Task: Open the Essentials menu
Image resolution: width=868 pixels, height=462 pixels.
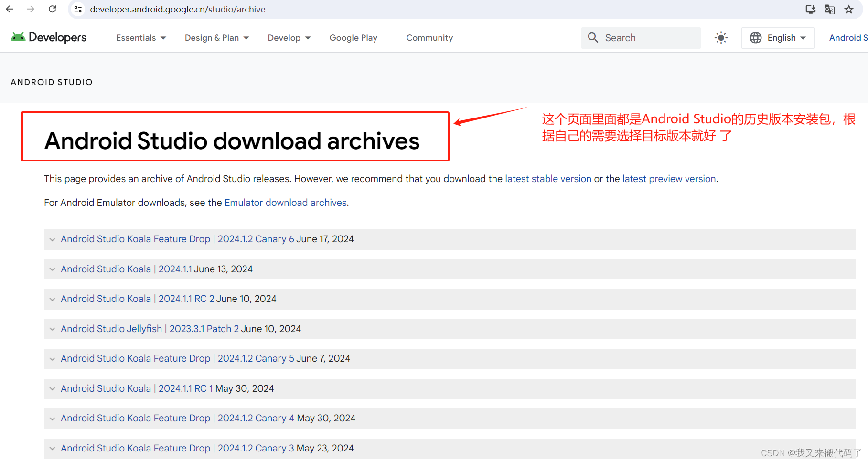Action: pos(141,38)
